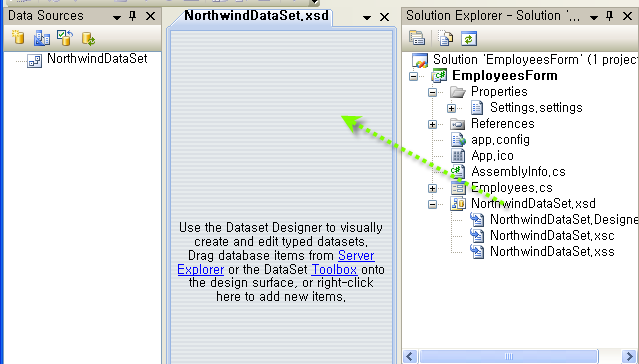Screen dimensions: 639x364
Task: Click Refresh icon in Solution Explorer
Action: coord(469,38)
